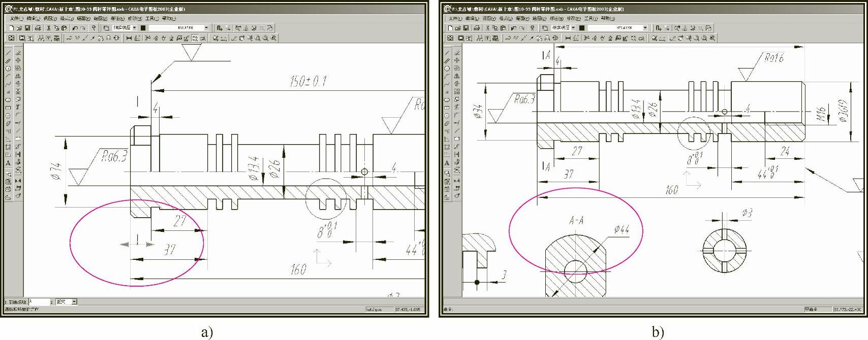The width and height of the screenshot is (868, 340).
Task: Open 视图 menu in left window
Action: pos(50,18)
